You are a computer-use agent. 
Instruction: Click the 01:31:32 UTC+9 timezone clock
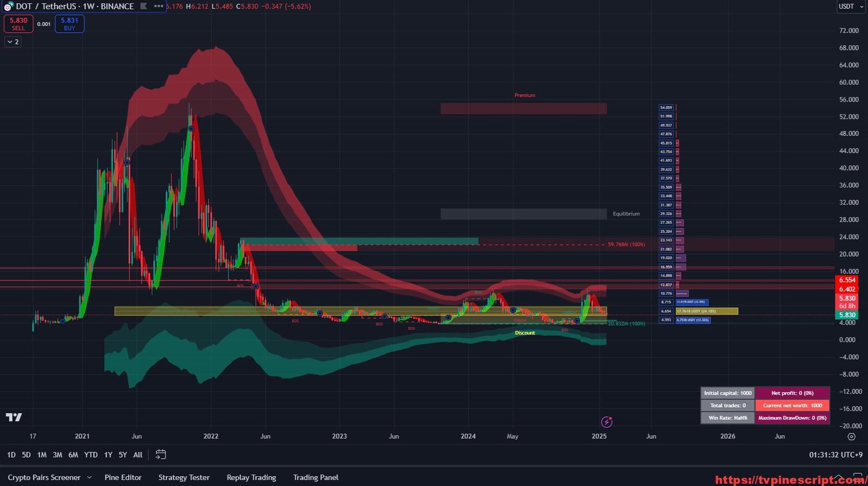click(x=835, y=455)
